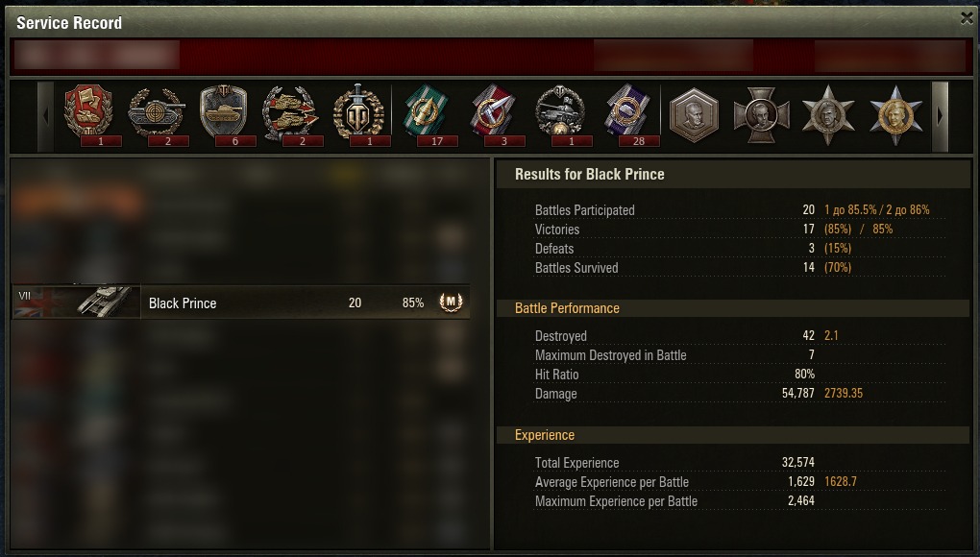Show previous awards with the left arrow
Screen dimensions: 980x557
pos(45,116)
